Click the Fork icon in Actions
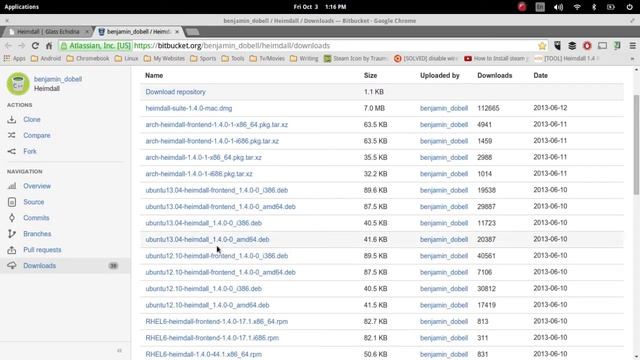The height and width of the screenshot is (360, 640). tap(11, 151)
